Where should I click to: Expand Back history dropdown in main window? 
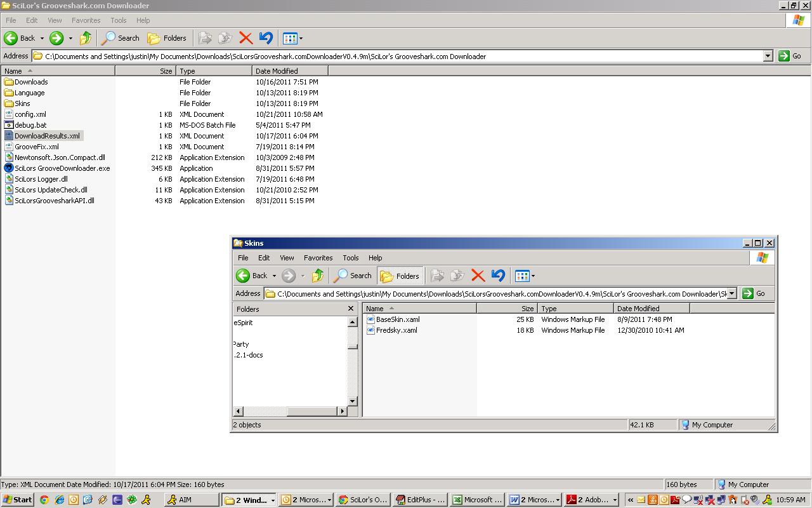[x=42, y=38]
